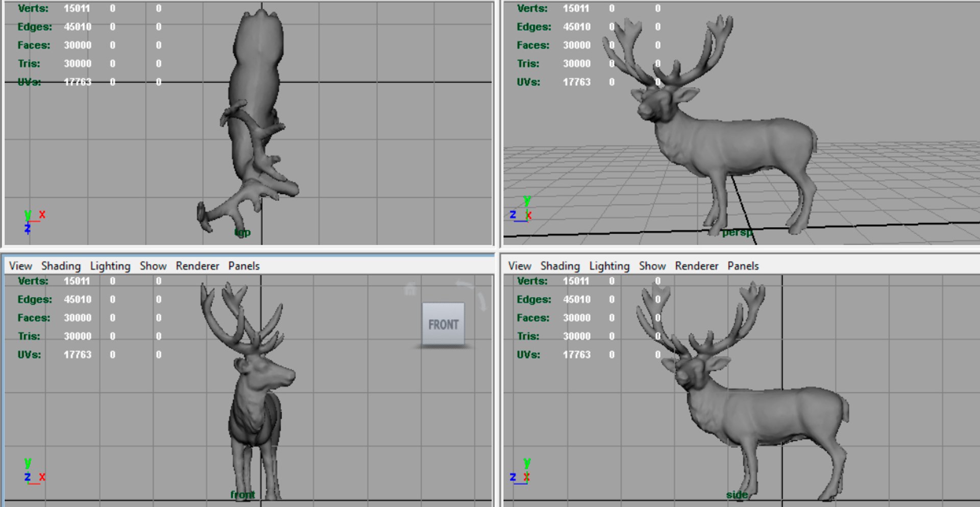Image resolution: width=980 pixels, height=507 pixels.
Task: Click UVs value 17763 in front view
Action: [x=78, y=355]
